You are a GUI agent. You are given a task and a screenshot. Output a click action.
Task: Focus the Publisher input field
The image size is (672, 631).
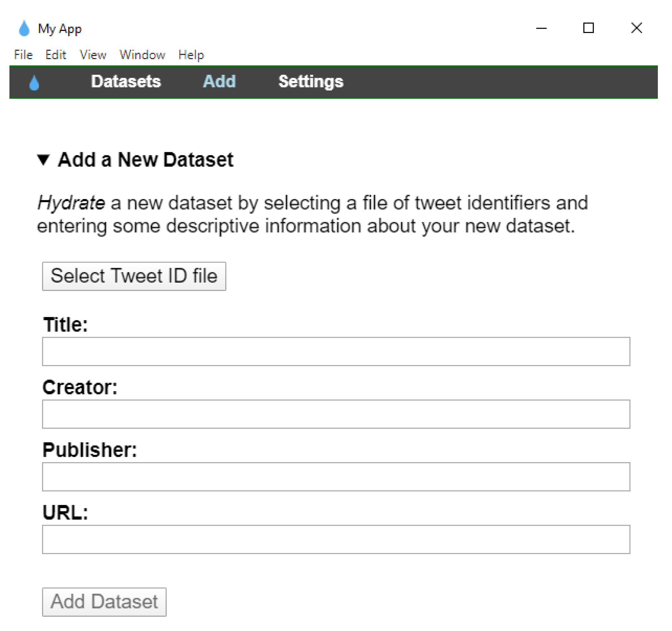coord(336,477)
